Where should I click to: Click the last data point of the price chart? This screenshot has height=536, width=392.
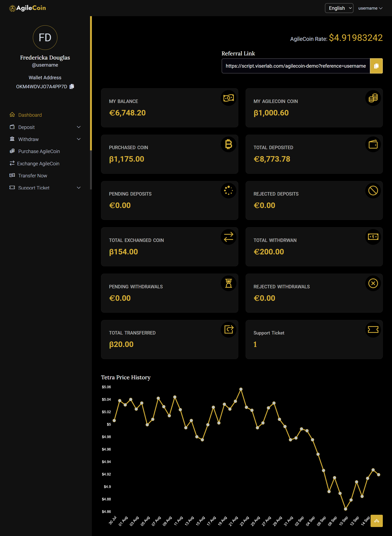coord(379,475)
